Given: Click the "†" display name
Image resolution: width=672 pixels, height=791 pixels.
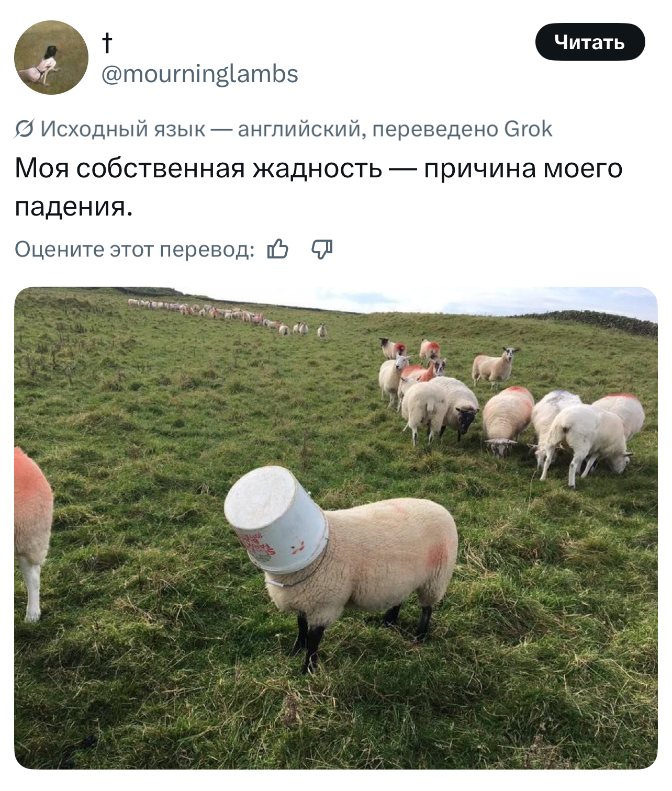Looking at the screenshot, I should click(107, 43).
